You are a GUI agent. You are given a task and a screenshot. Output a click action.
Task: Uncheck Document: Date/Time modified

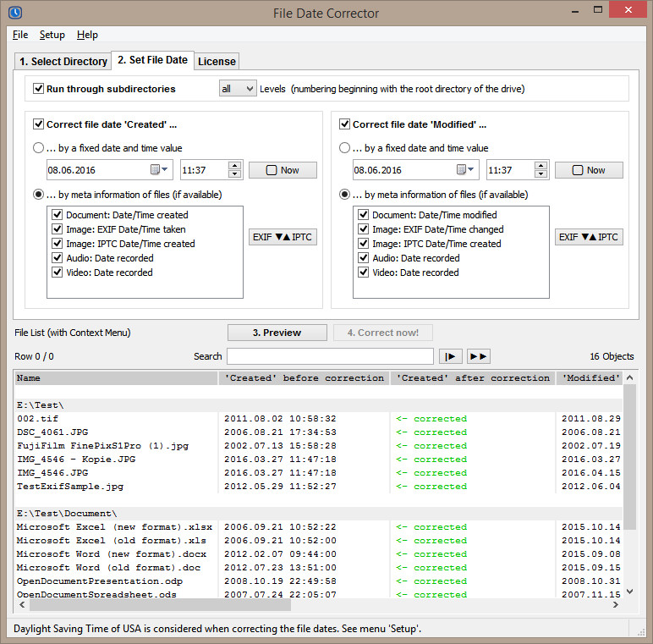click(363, 215)
